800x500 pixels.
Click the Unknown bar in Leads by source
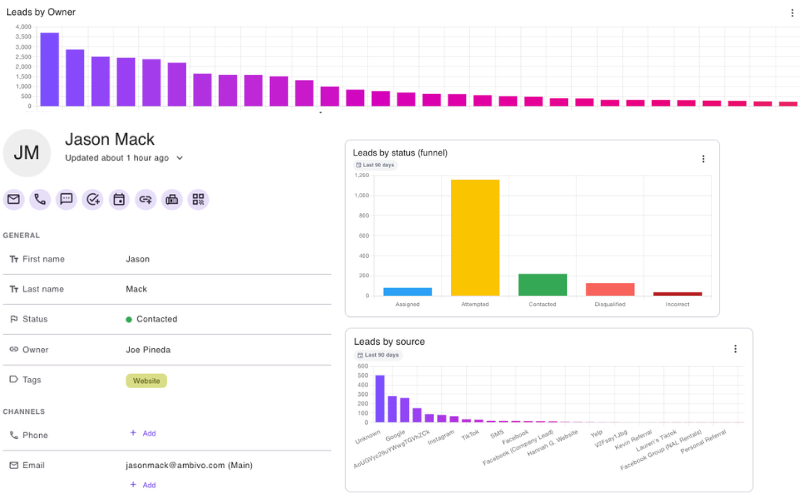point(380,399)
